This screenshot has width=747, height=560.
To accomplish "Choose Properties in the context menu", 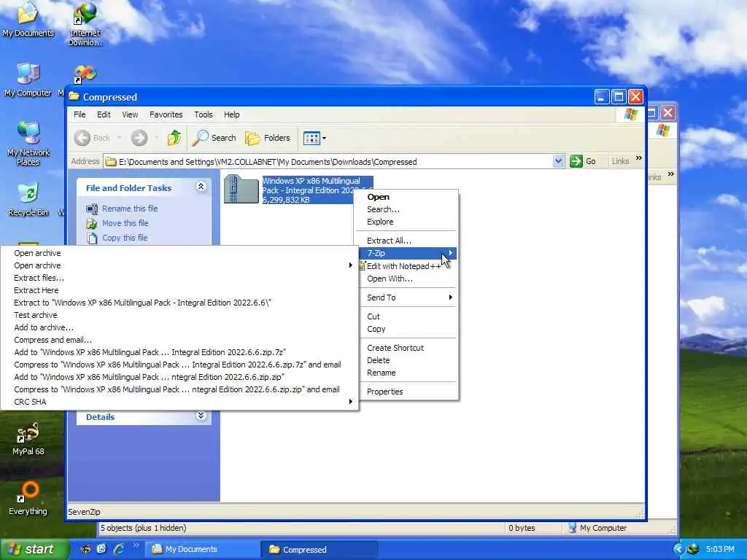I will 406,392.
